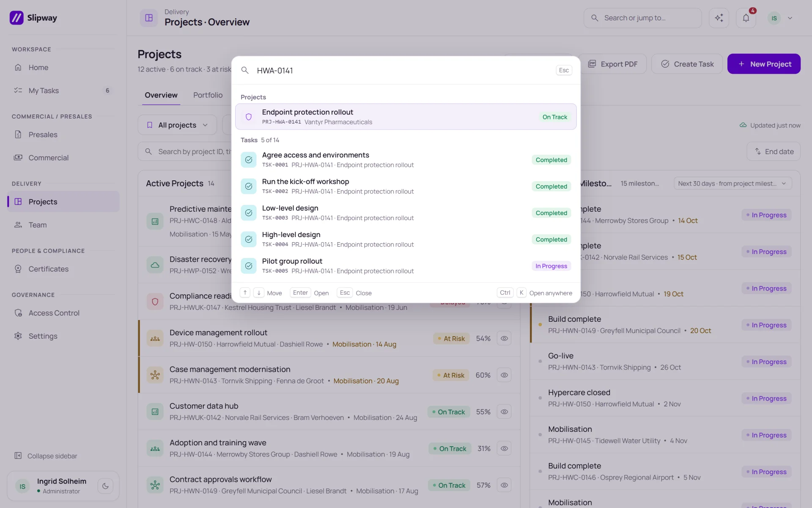The height and width of the screenshot is (508, 812).
Task: Open Home in the sidebar
Action: coord(63,67)
